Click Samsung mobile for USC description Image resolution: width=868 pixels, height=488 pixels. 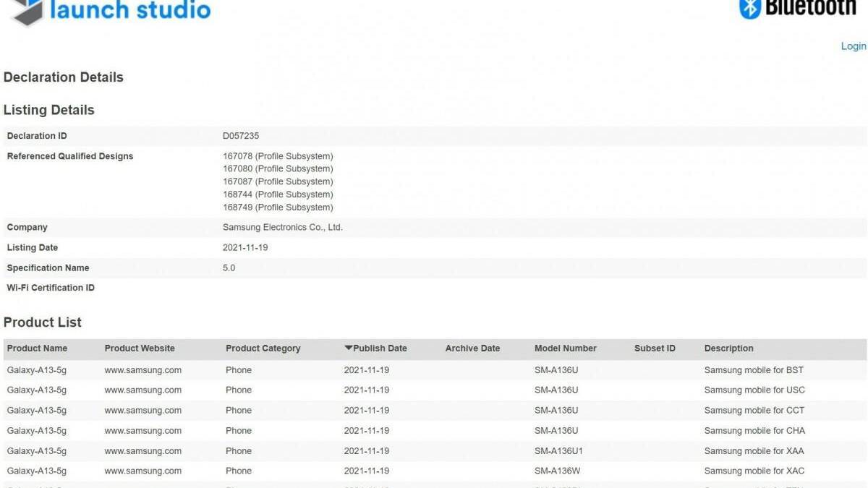click(754, 390)
